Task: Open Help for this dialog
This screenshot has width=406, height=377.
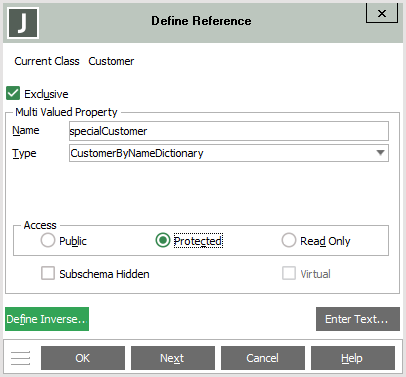Action: (x=353, y=358)
